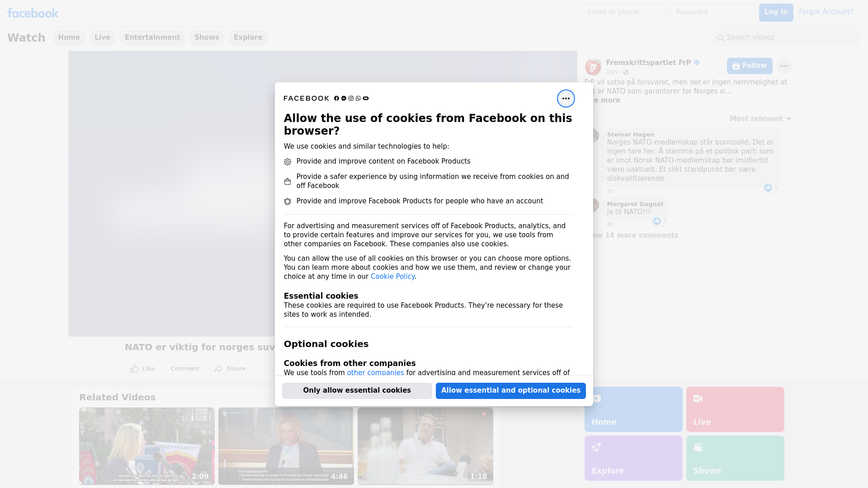Click the 8h timestamp under Steinar Hagen's comment
This screenshot has width=868, height=488.
pyautogui.click(x=610, y=191)
